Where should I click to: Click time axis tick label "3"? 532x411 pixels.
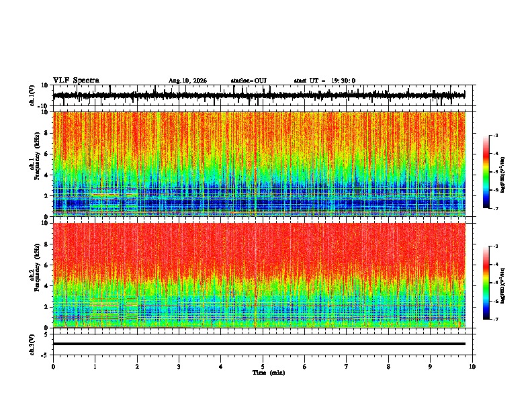point(179,367)
